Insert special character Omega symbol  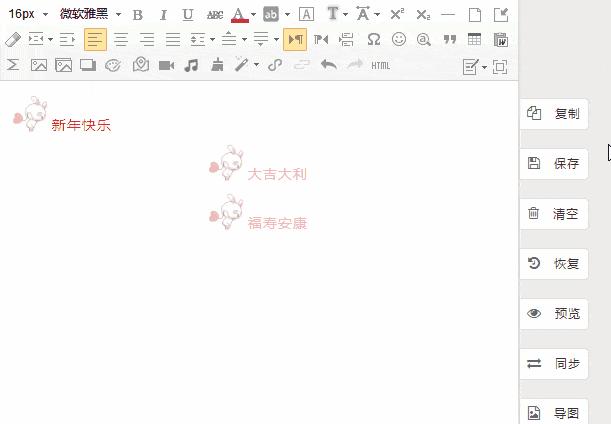(x=374, y=39)
